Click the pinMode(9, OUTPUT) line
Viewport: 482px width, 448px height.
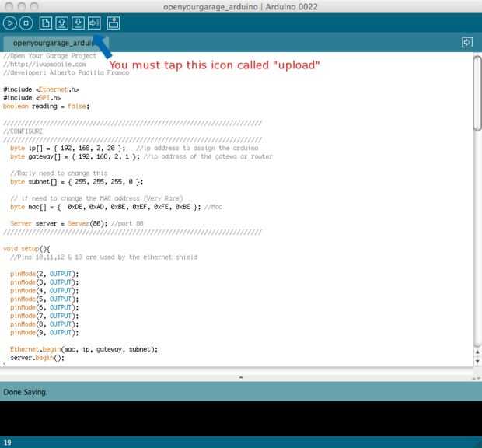[x=44, y=333]
